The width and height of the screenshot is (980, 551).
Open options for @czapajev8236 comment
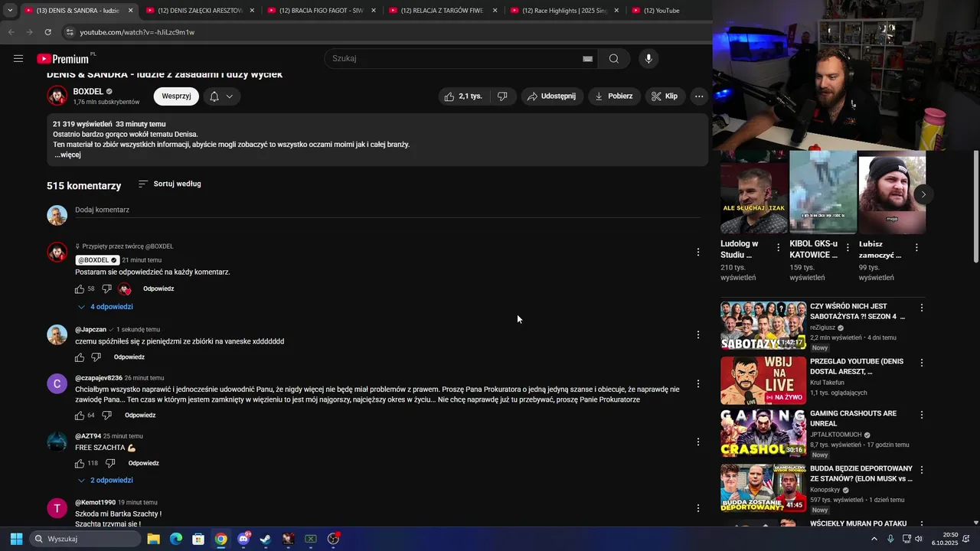pyautogui.click(x=697, y=383)
